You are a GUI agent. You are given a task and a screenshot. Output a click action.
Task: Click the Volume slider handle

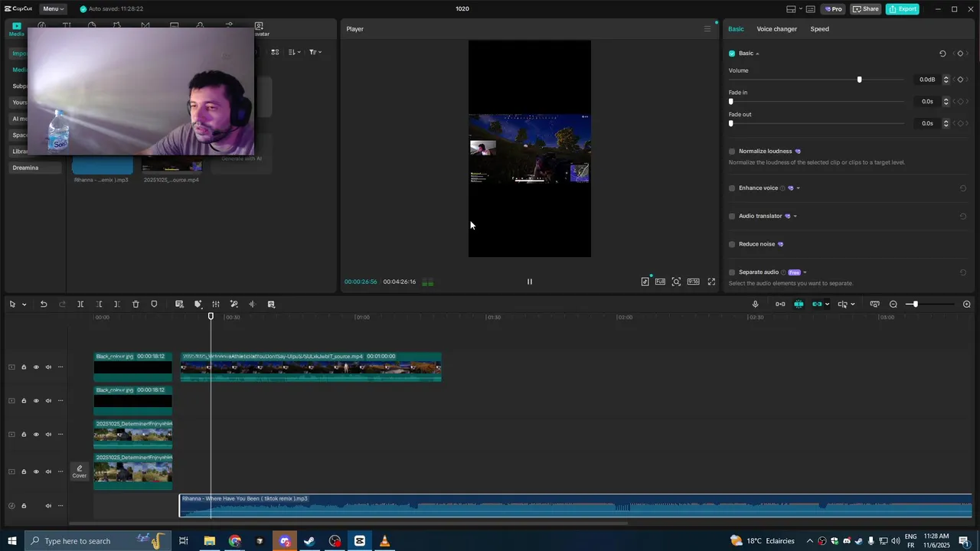point(859,80)
